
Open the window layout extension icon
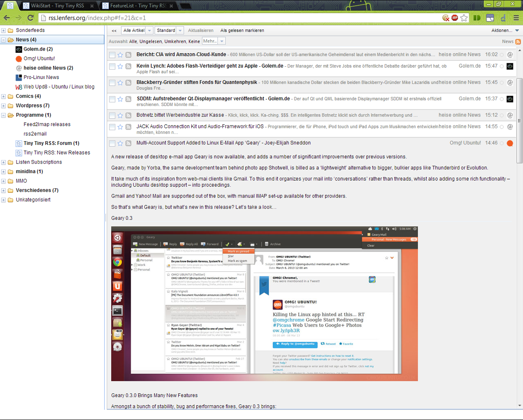point(490,18)
